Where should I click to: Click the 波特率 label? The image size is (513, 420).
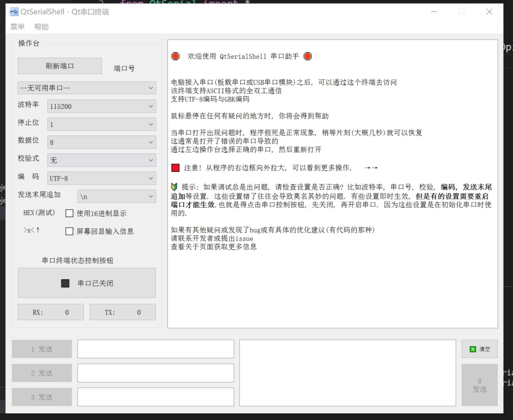click(x=28, y=105)
